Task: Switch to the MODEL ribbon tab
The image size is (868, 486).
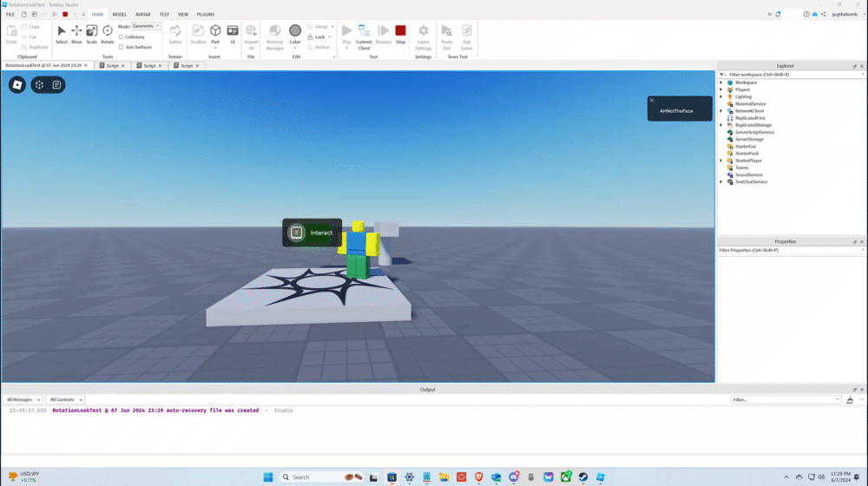Action: coord(120,15)
